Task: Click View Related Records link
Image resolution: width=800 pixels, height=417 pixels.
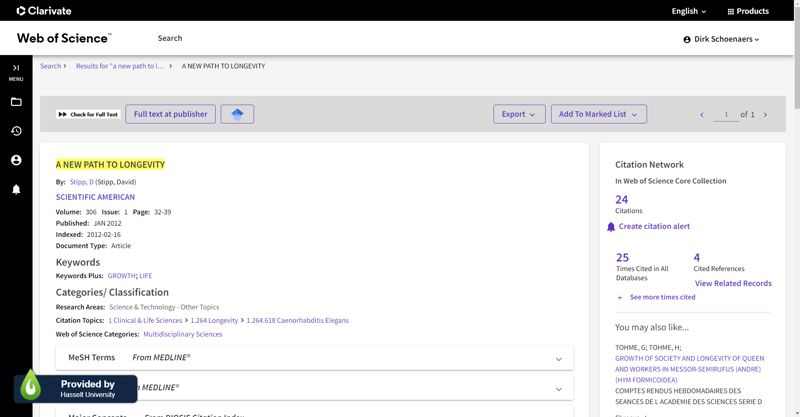Action: coord(733,283)
